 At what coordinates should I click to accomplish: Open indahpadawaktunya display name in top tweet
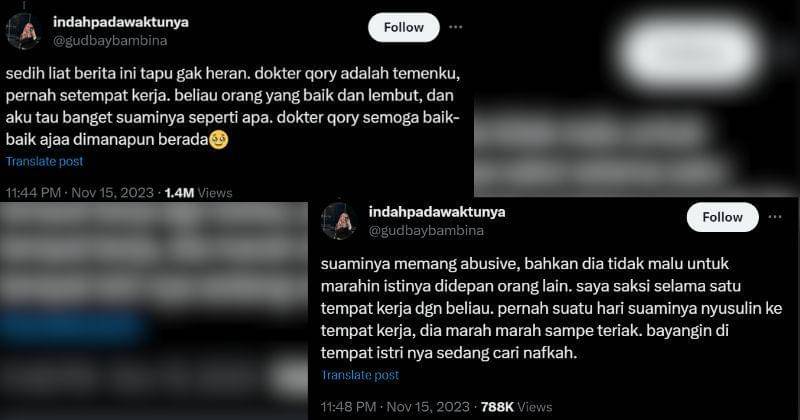click(x=121, y=22)
